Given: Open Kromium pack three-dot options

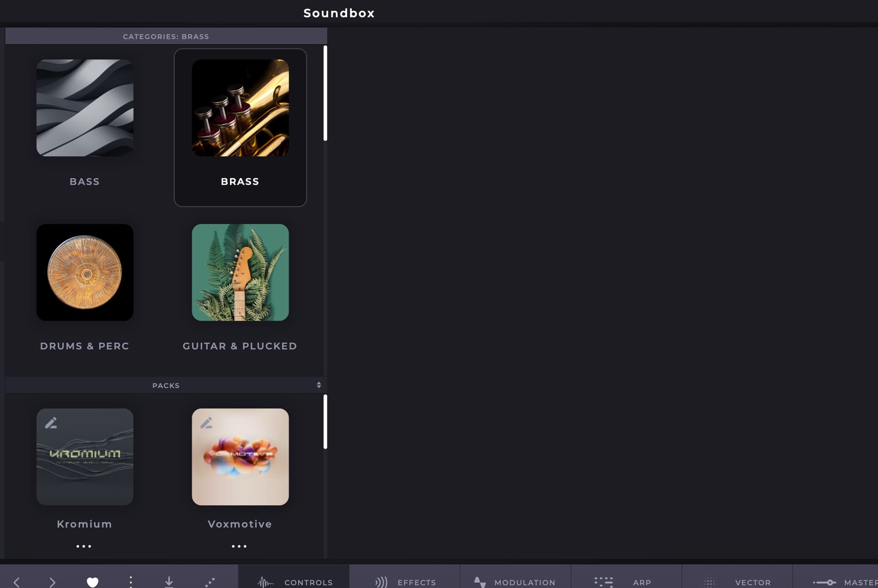Looking at the screenshot, I should click(84, 546).
